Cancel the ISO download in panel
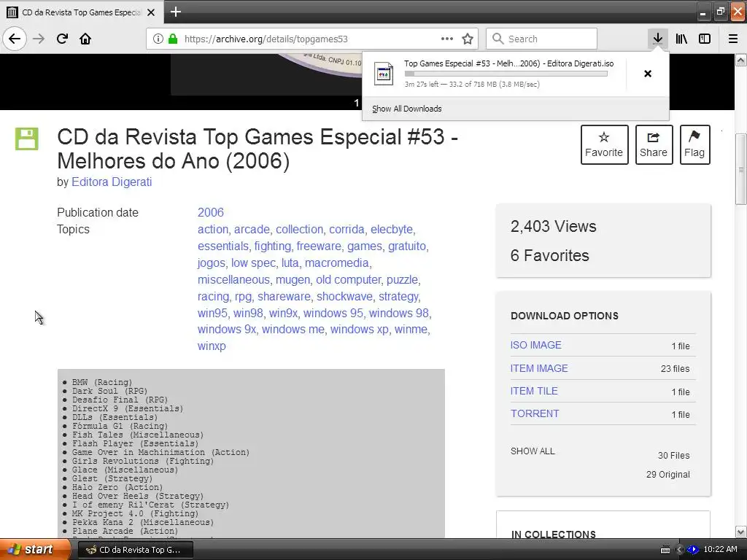747x560 pixels. (648, 74)
